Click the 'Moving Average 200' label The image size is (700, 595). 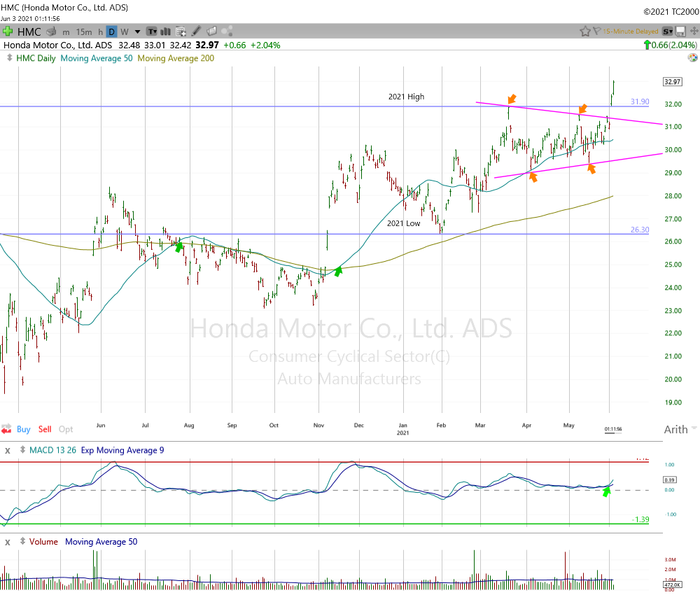[x=176, y=59]
